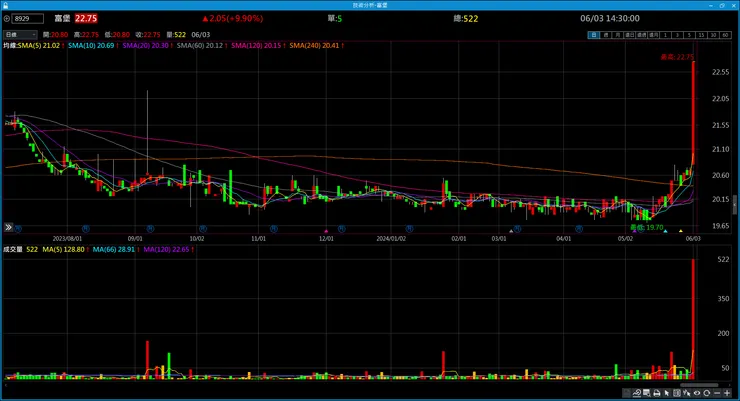Expand panel with double-chevron at chart left
Viewport: 740px width, 401px height.
(x=8, y=227)
